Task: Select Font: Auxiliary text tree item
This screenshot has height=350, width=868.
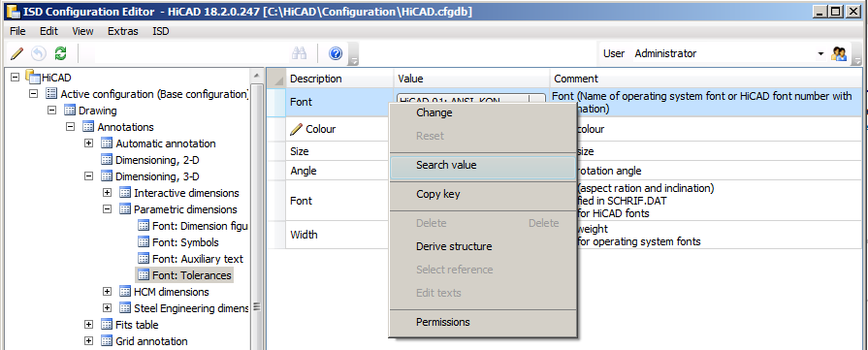Action: 198,259
